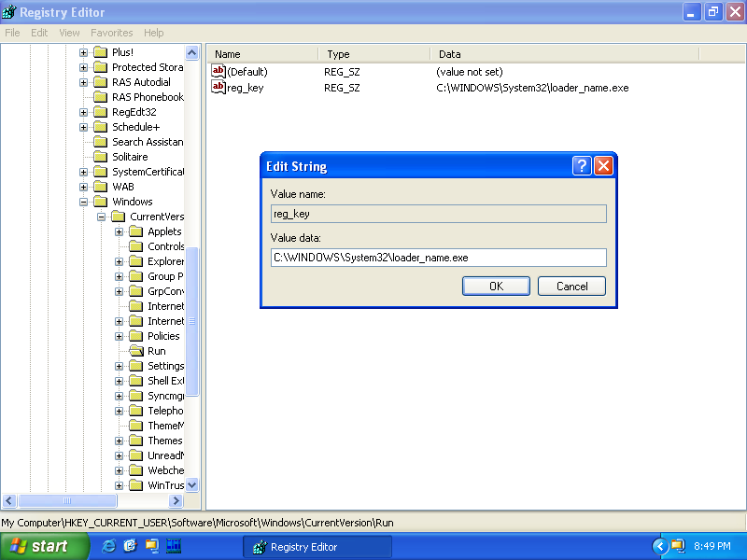
Task: Click horizontal scroll right arrow
Action: pos(176,500)
